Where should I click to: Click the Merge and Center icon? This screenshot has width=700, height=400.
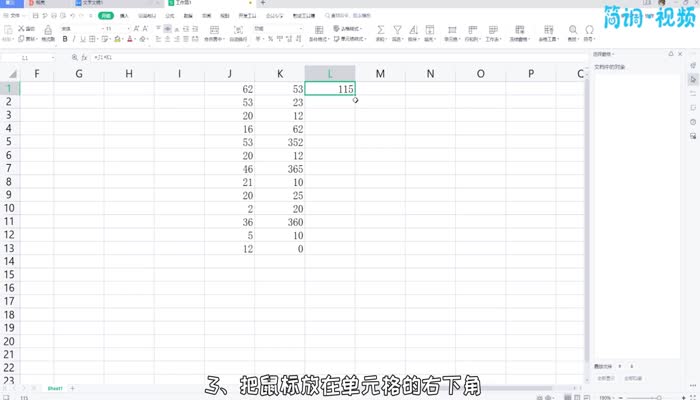pos(210,30)
